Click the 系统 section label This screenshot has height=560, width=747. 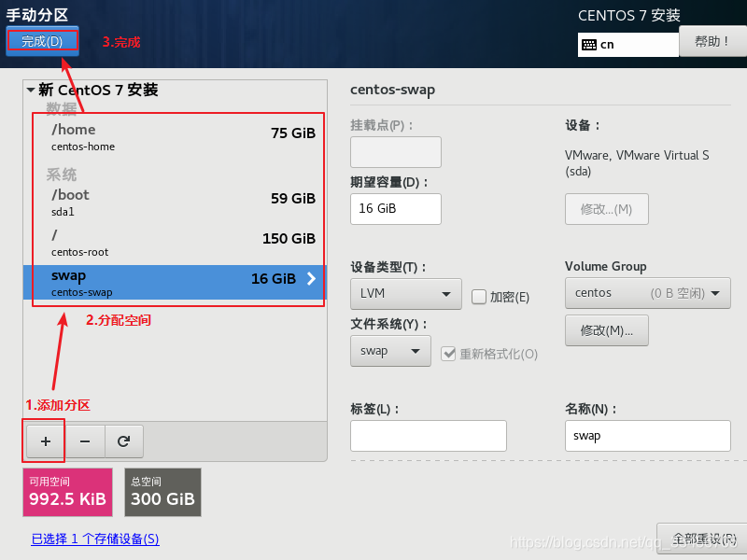point(62,175)
